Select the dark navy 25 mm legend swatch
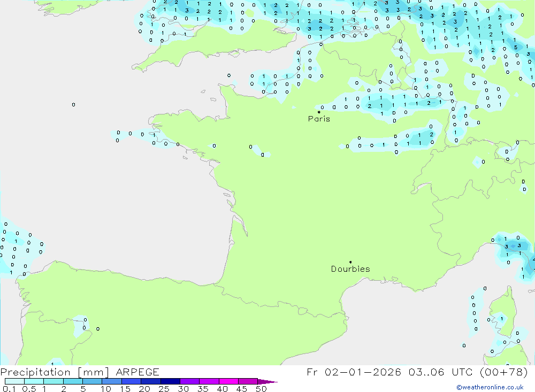This screenshot has height=392, width=535. click(170, 381)
